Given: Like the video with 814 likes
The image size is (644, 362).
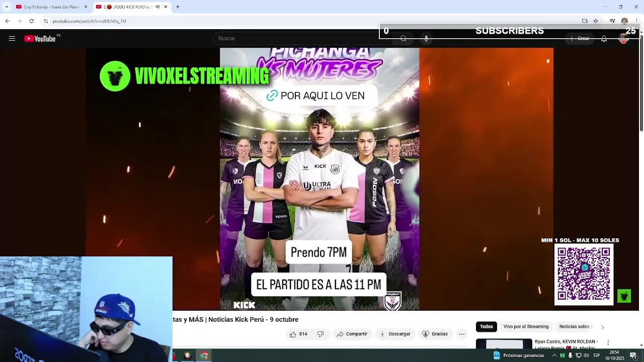Looking at the screenshot, I should pyautogui.click(x=298, y=334).
